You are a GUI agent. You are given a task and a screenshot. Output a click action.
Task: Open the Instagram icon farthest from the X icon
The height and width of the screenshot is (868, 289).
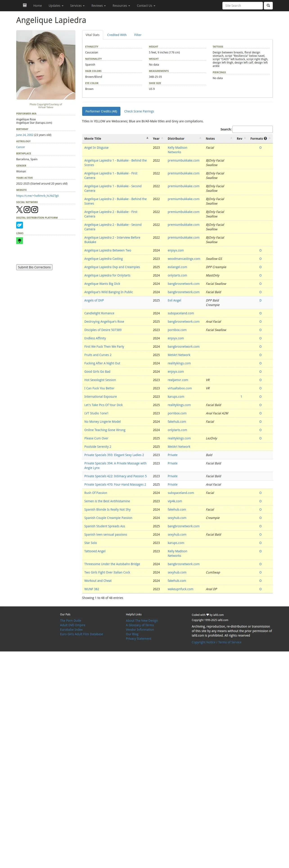(35, 210)
